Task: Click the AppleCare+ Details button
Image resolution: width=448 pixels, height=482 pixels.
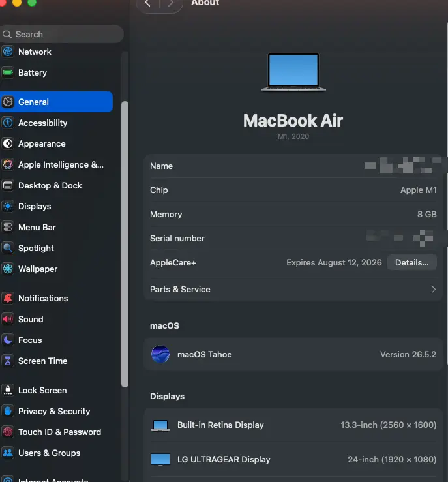Action: pos(411,262)
